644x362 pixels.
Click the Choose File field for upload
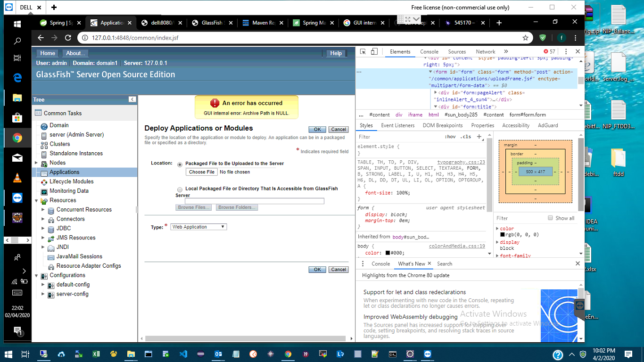(x=201, y=172)
